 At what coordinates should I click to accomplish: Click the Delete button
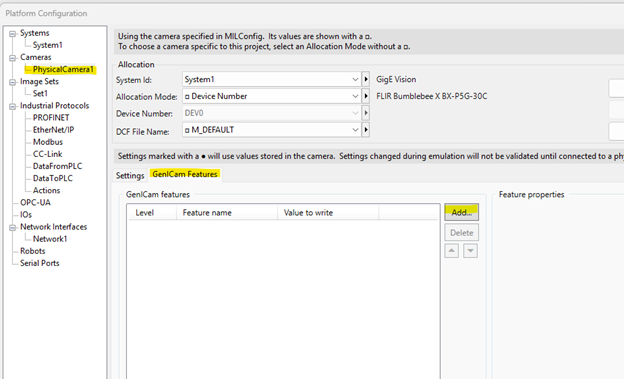462,233
